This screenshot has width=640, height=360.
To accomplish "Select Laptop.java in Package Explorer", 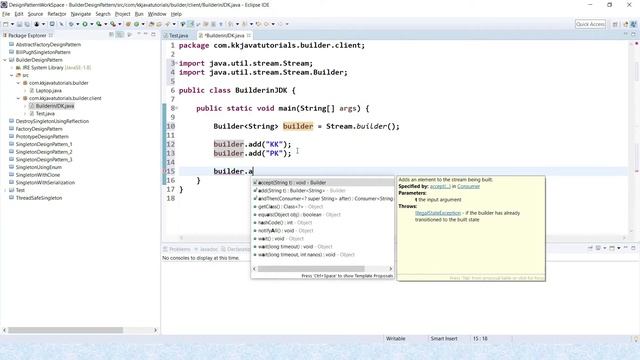I will 49,91.
